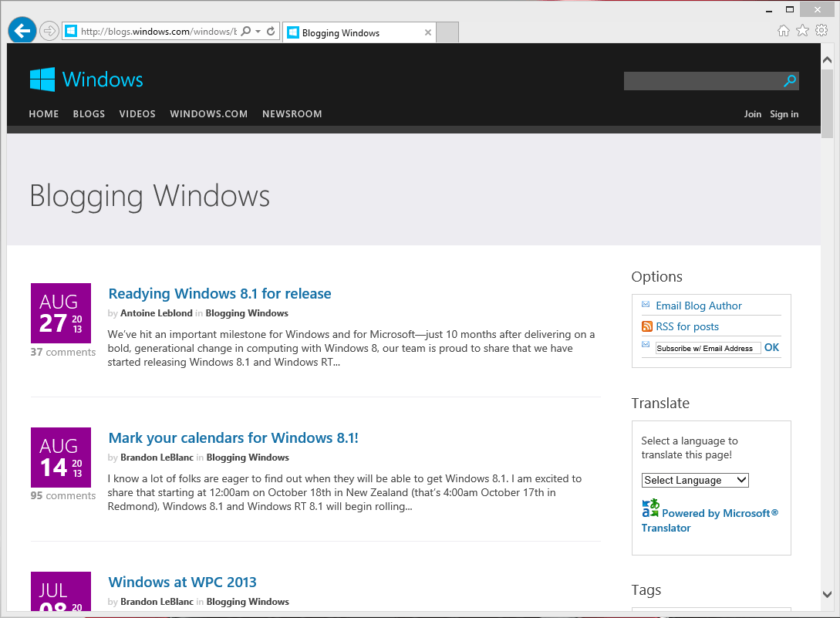840x618 pixels.
Task: Click Blogging Windows category under Antoine Leblond
Action: [247, 313]
